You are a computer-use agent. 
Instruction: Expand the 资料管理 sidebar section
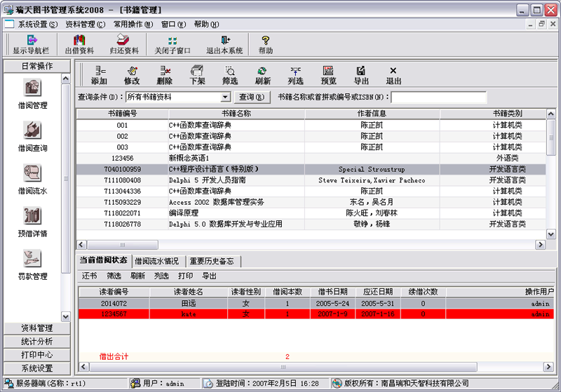pos(37,328)
